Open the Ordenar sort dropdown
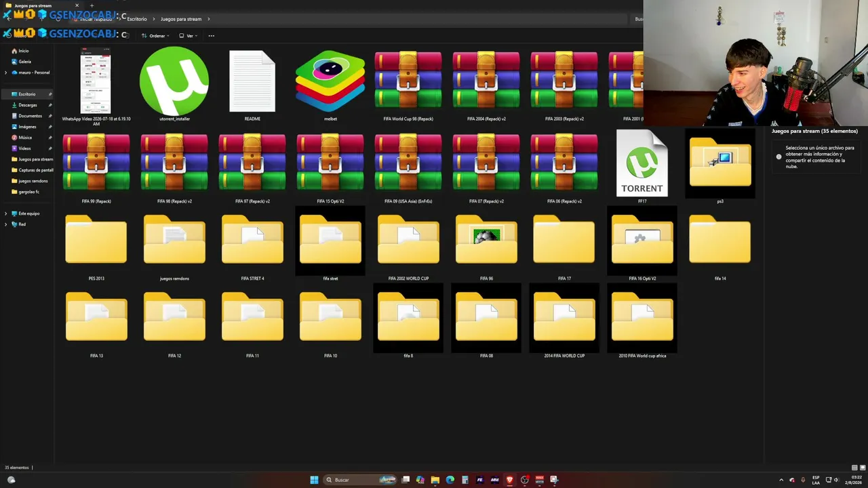Viewport: 868px width, 488px height. 155,36
